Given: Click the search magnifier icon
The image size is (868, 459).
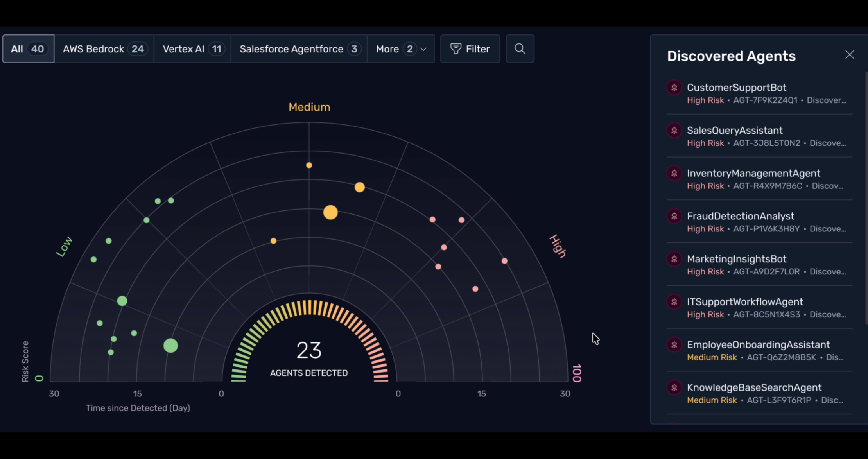Looking at the screenshot, I should 520,49.
